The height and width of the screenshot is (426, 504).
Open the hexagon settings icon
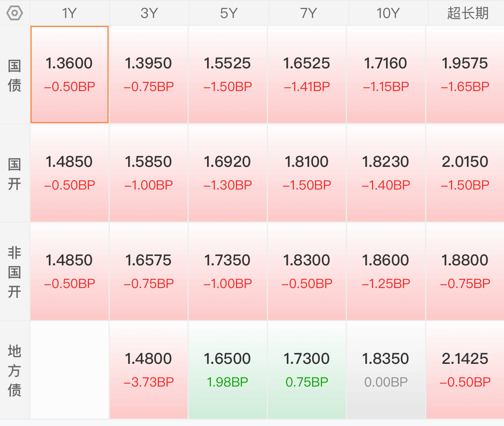coord(15,13)
